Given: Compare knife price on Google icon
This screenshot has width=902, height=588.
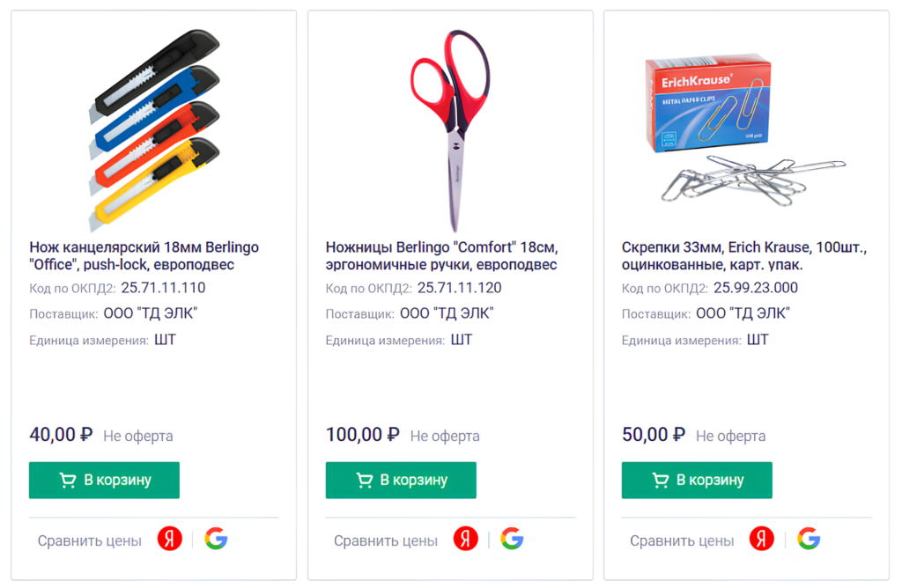Looking at the screenshot, I should (x=217, y=539).
